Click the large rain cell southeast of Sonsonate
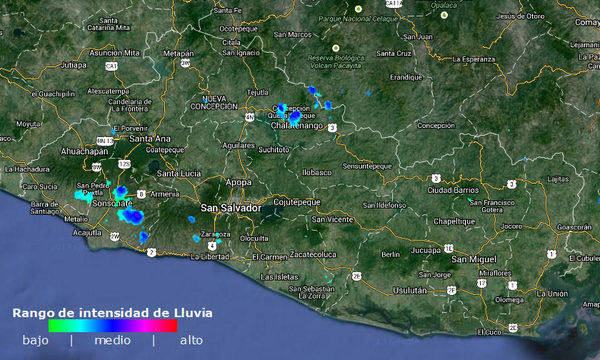The image size is (600, 360). (131, 216)
